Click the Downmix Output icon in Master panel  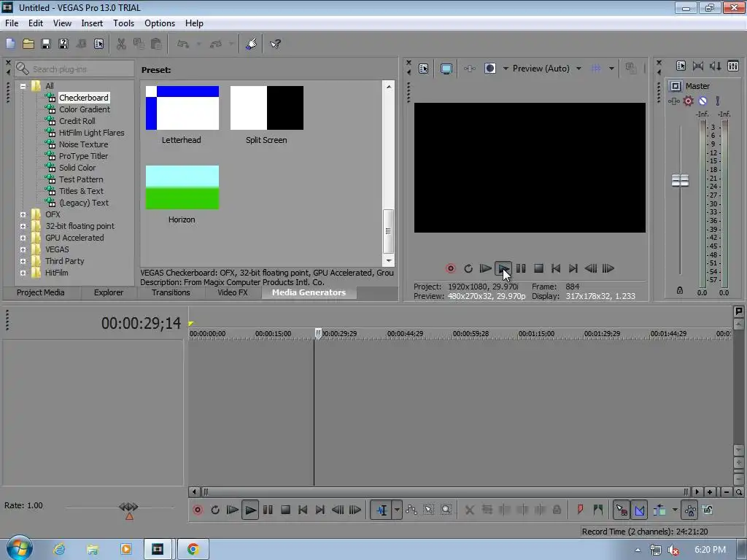click(x=698, y=66)
